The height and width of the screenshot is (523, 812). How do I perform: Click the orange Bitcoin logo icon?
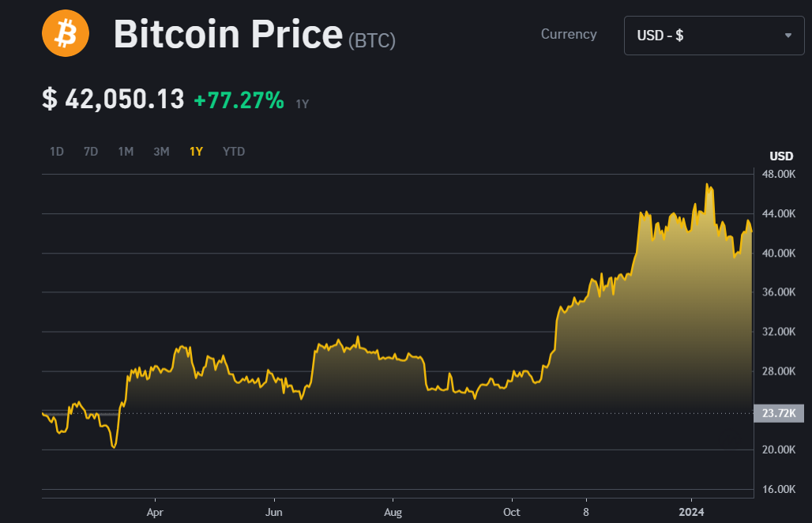point(66,33)
